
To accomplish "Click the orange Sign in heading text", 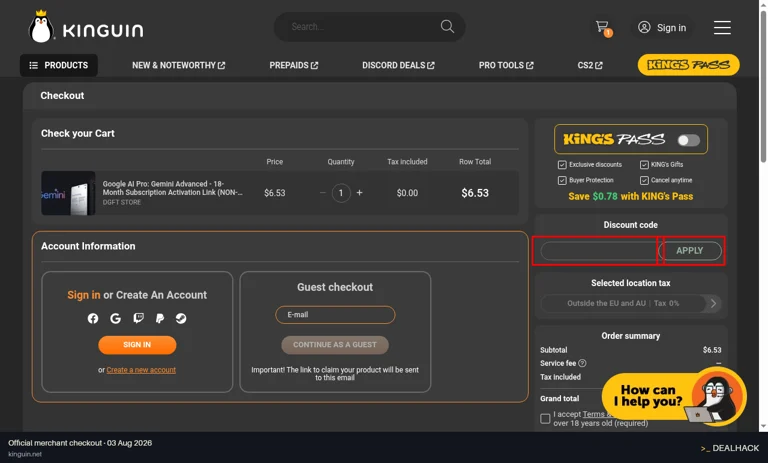I will tap(84, 295).
